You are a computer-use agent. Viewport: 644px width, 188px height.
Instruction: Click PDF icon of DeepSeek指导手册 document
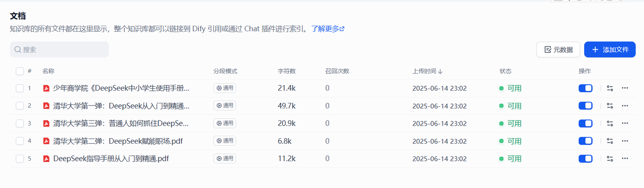click(46, 159)
